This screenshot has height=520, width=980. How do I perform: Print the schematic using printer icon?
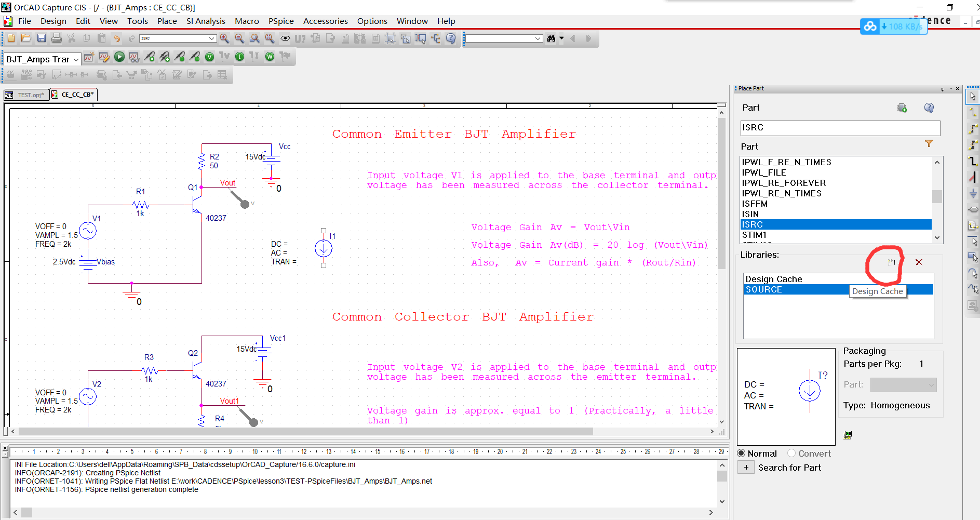(x=57, y=38)
